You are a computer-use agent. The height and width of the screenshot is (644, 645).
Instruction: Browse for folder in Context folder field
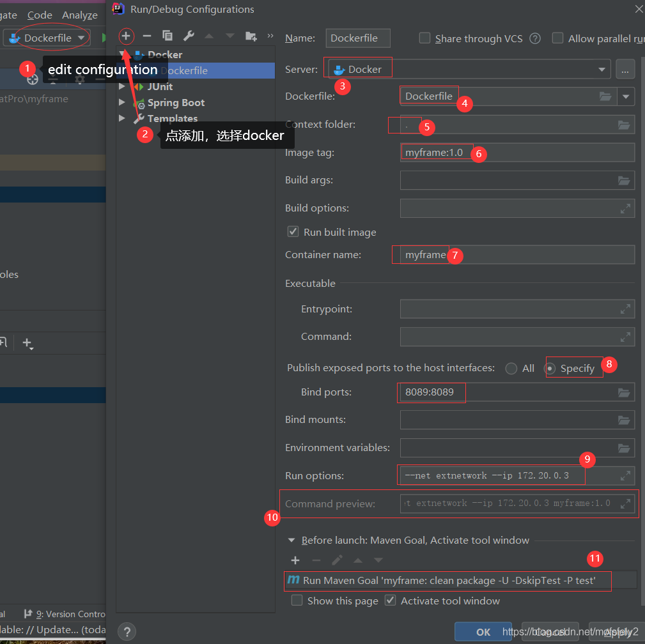[x=624, y=125]
